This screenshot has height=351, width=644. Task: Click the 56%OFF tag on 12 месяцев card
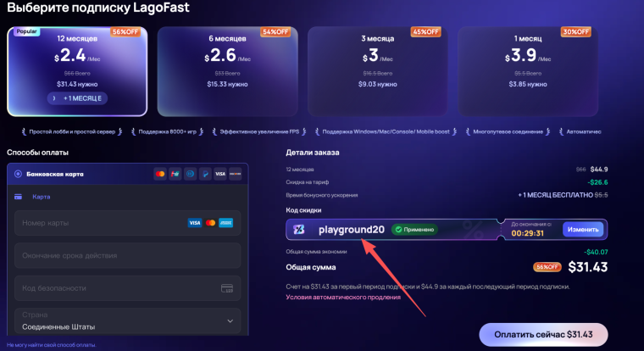pyautogui.click(x=125, y=32)
